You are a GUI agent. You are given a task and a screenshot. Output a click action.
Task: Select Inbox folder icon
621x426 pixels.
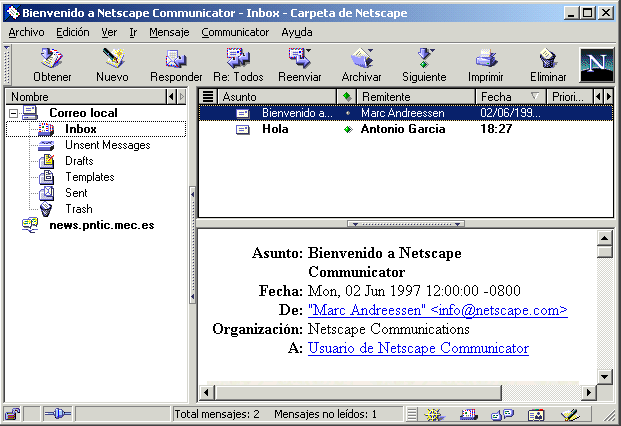pyautogui.click(x=46, y=129)
